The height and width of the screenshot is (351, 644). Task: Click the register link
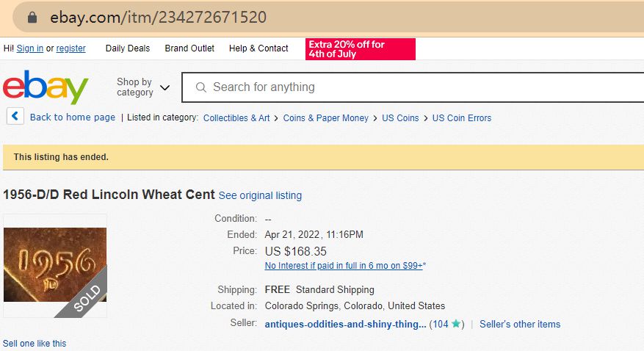click(71, 48)
